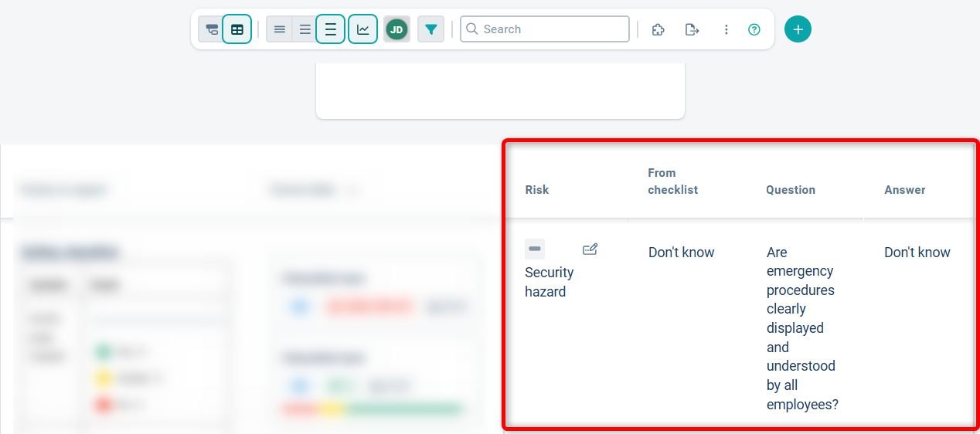Click the Answer column header

click(x=904, y=189)
